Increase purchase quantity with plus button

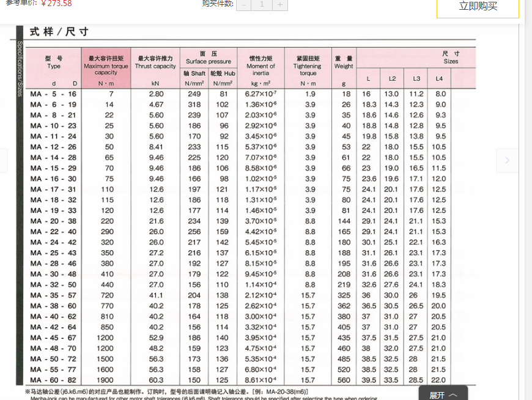[x=280, y=5]
